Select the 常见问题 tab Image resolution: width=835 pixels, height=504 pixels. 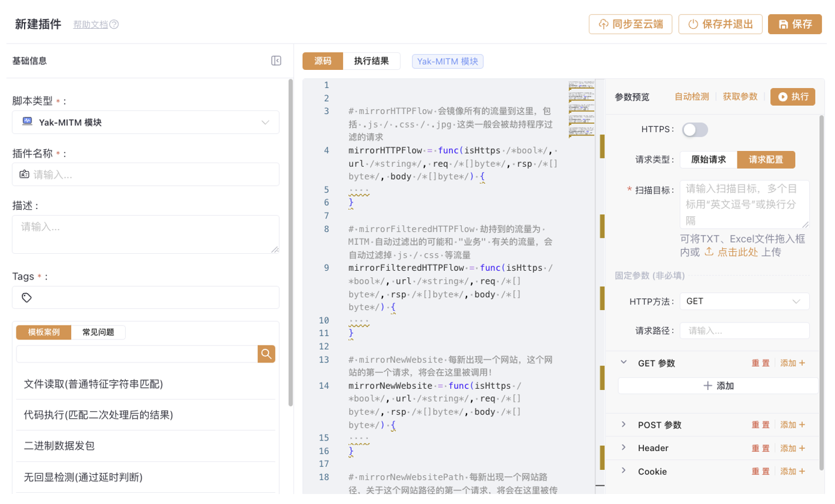[x=98, y=332]
